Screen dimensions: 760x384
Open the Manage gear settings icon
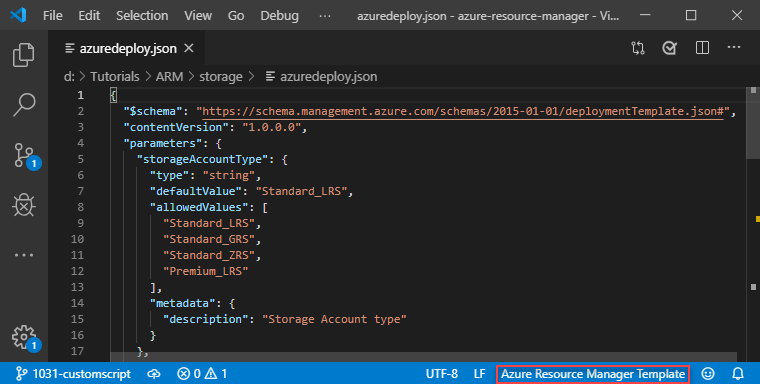point(25,337)
